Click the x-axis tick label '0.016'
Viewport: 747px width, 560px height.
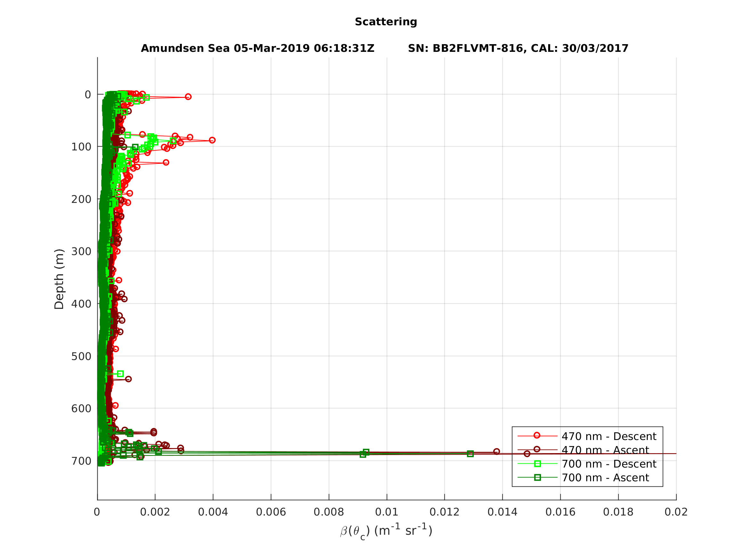point(561,512)
